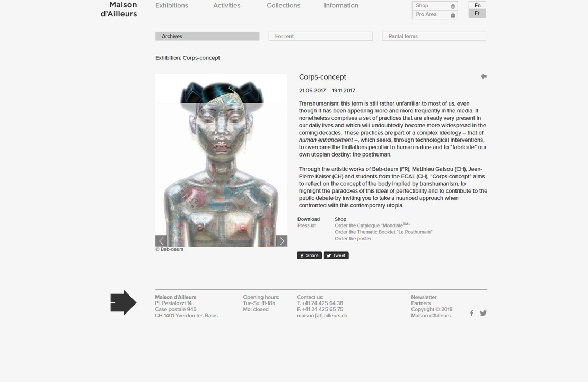588x382 pixels.
Task: Click the Maison d'Ailleurs logo
Action: [119, 10]
